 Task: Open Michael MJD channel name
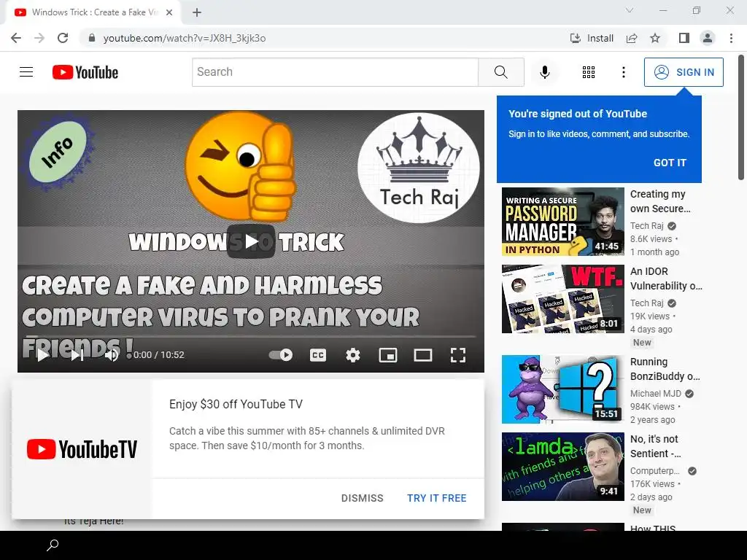click(x=656, y=393)
